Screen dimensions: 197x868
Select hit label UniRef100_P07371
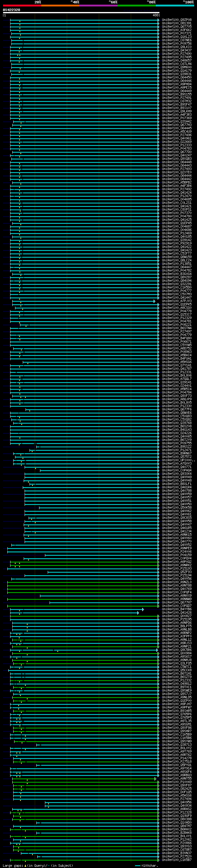[177, 33]
